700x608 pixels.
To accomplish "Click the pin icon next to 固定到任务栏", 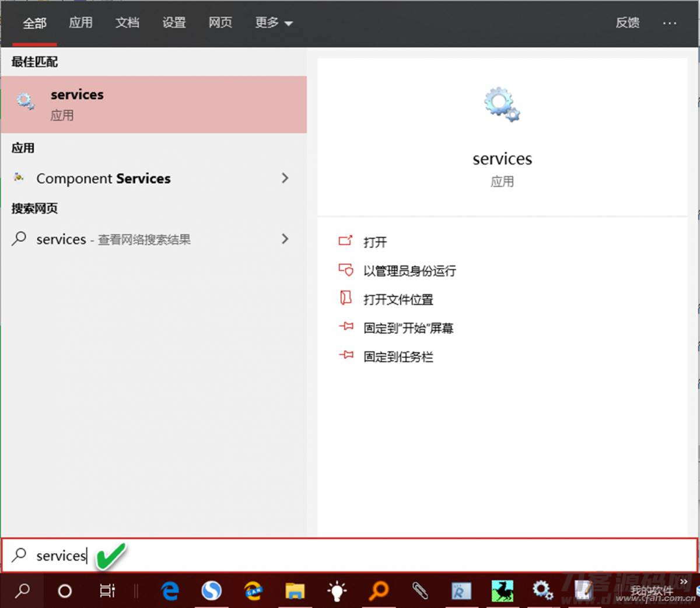I will point(346,355).
